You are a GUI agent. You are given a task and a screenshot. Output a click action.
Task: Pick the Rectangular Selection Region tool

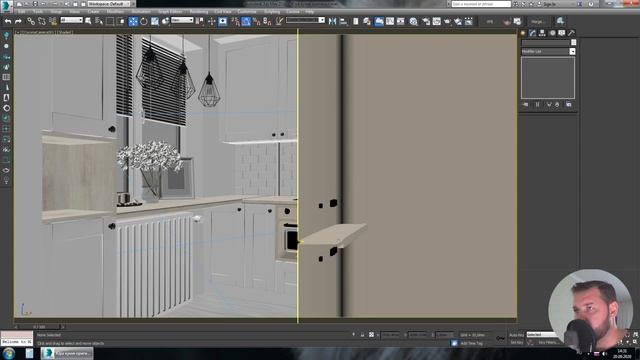(110, 21)
